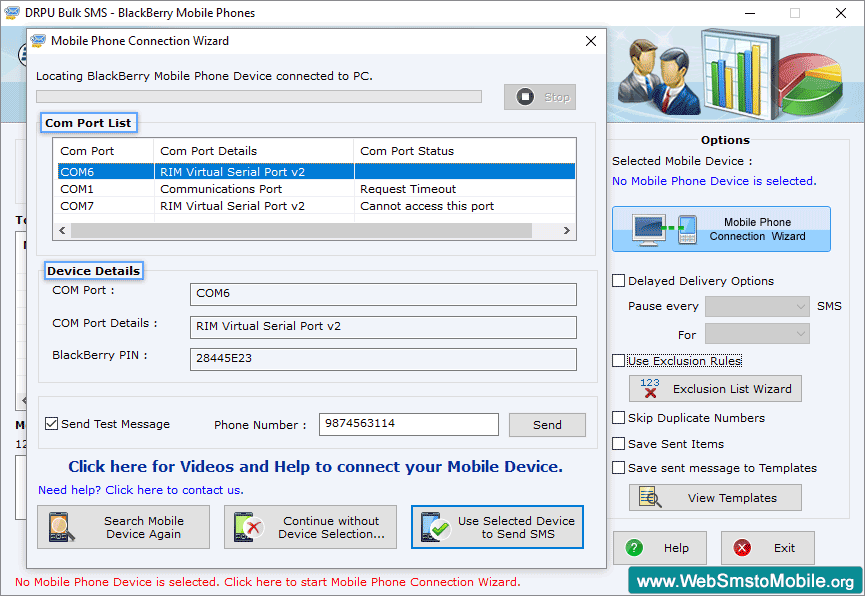The height and width of the screenshot is (596, 865).
Task: Click the green Help question icon
Action: click(634, 548)
